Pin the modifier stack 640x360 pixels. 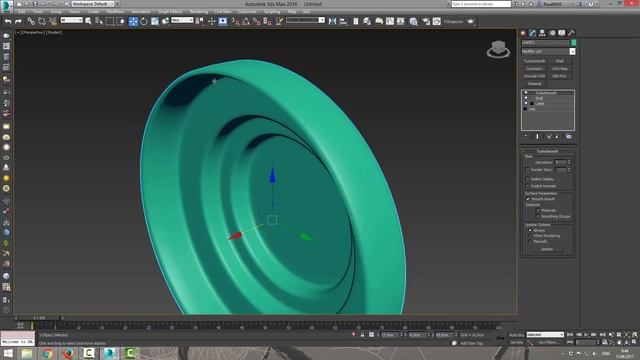(526, 136)
